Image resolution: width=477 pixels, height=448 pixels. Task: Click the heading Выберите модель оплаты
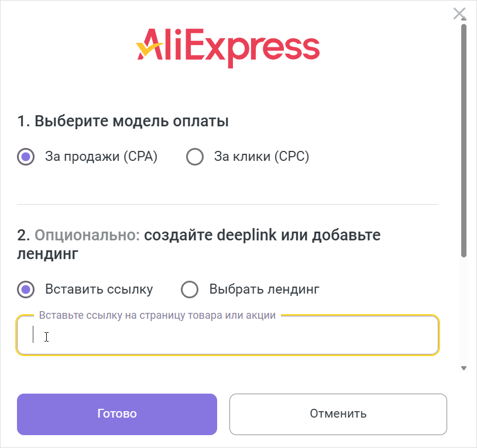click(123, 122)
